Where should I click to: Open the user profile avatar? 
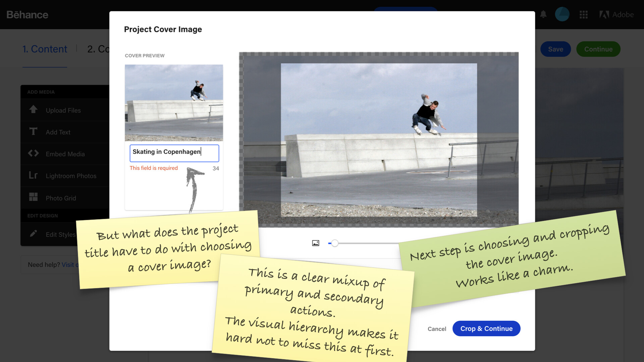tap(562, 14)
